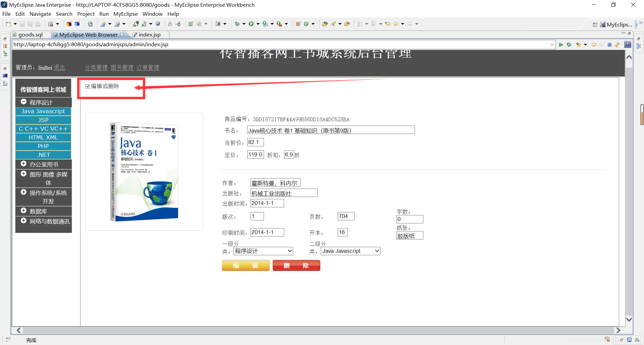Toggle the 编辑或删除 checkbox
The width and height of the screenshot is (644, 345).
click(x=88, y=86)
